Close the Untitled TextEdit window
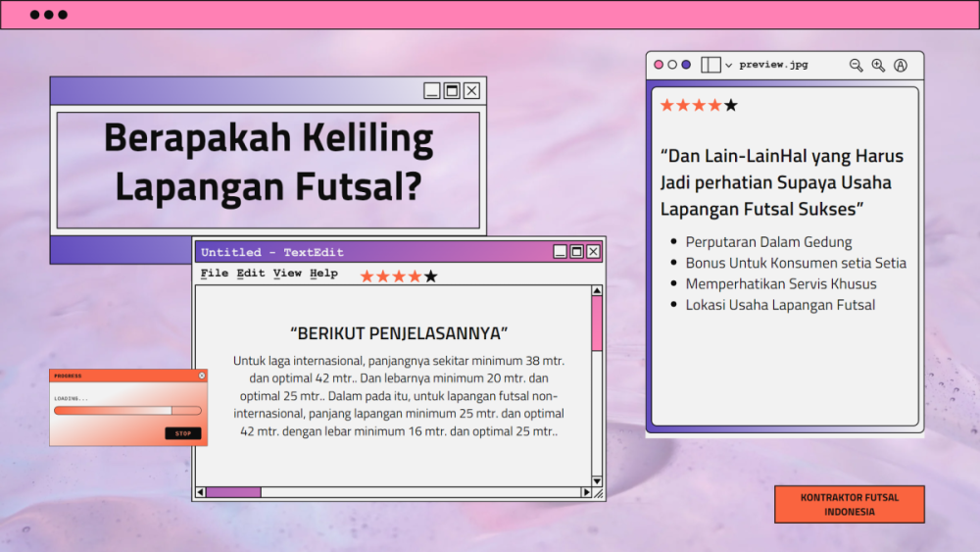980x552 pixels. point(593,251)
